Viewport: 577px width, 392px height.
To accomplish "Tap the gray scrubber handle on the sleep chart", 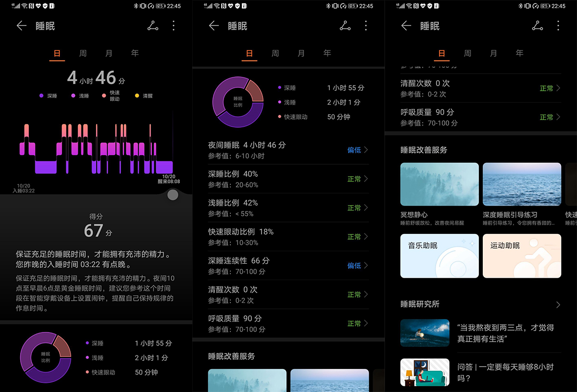I will 172,195.
